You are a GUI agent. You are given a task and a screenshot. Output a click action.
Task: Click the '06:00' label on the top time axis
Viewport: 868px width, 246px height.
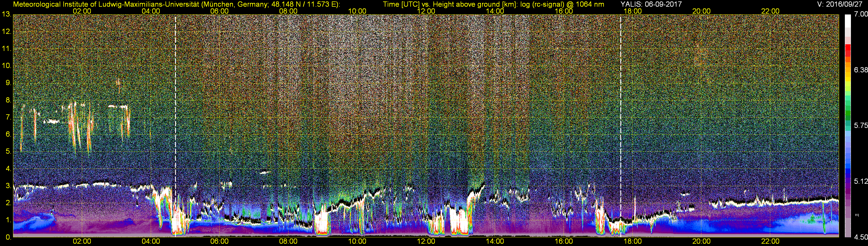(x=219, y=11)
